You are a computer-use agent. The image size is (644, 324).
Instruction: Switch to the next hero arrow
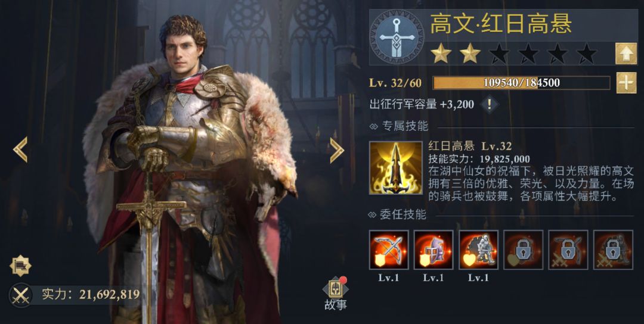point(337,150)
